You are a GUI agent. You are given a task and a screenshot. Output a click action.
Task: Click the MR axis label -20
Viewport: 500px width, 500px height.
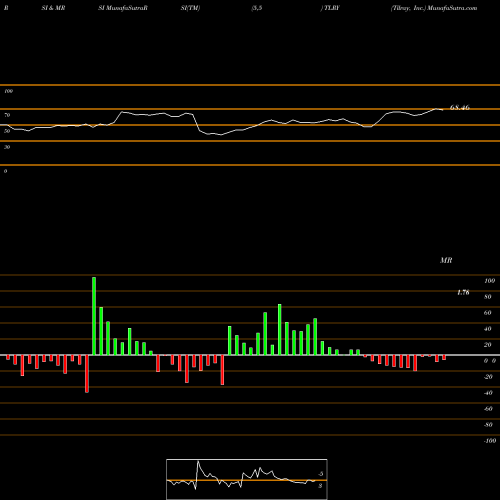(x=488, y=377)
